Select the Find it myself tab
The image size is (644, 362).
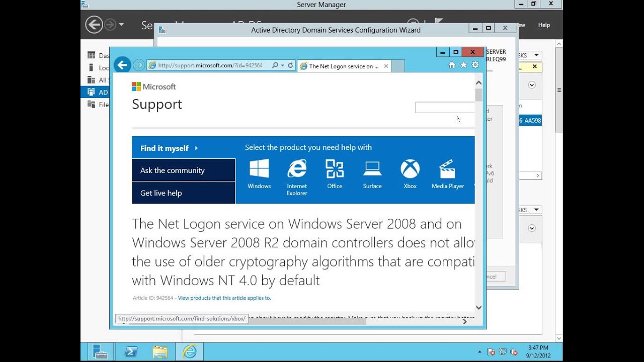(x=184, y=148)
